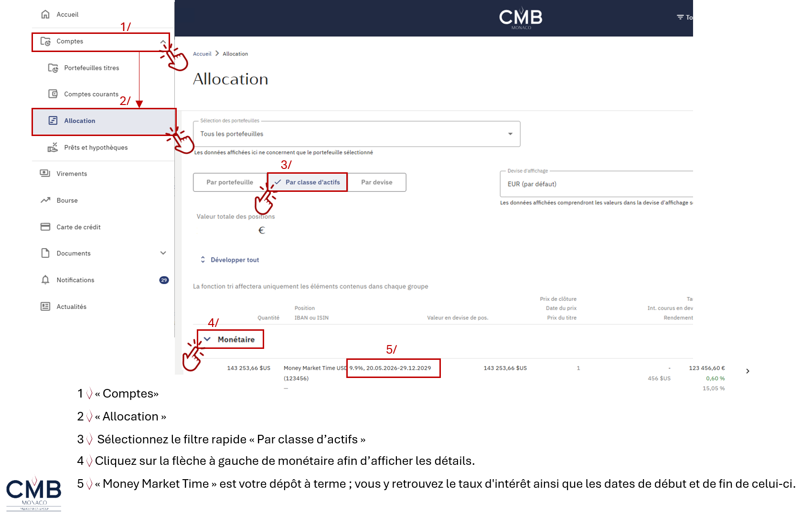Select the Par portefeuille filter

click(x=230, y=182)
